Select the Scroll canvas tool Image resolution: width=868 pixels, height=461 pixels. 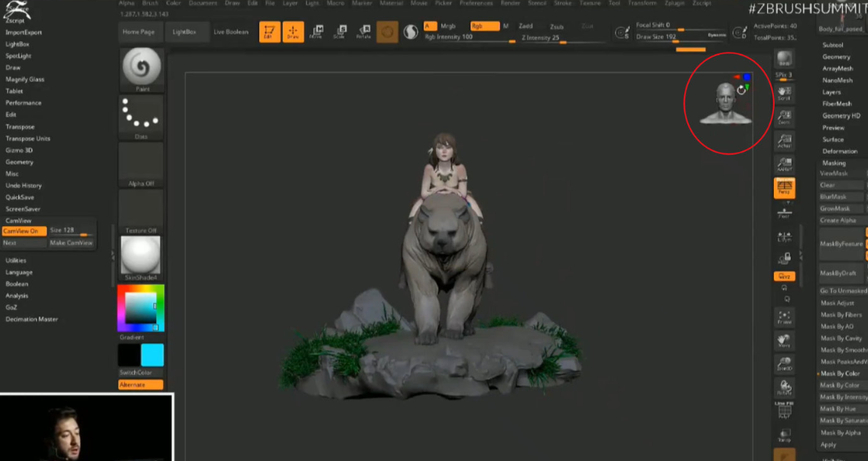784,93
